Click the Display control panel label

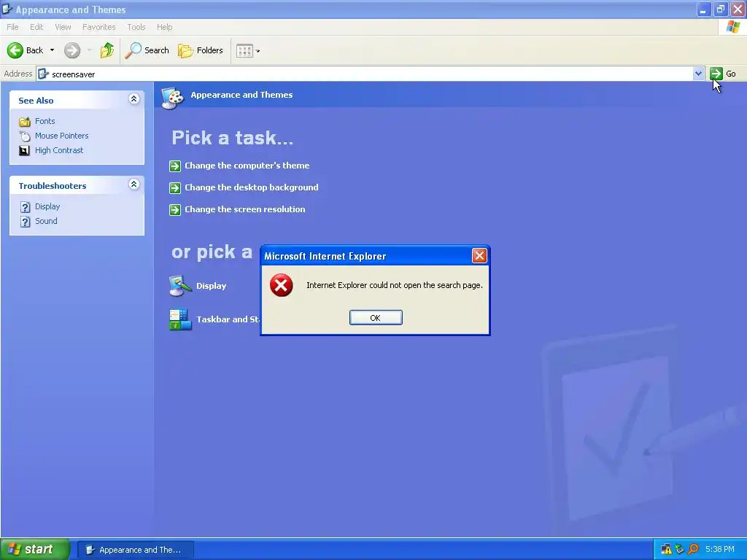212,286
